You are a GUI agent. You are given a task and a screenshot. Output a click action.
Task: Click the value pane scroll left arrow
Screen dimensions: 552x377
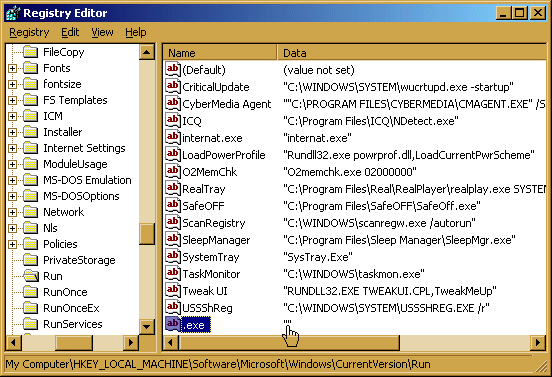[x=171, y=342]
